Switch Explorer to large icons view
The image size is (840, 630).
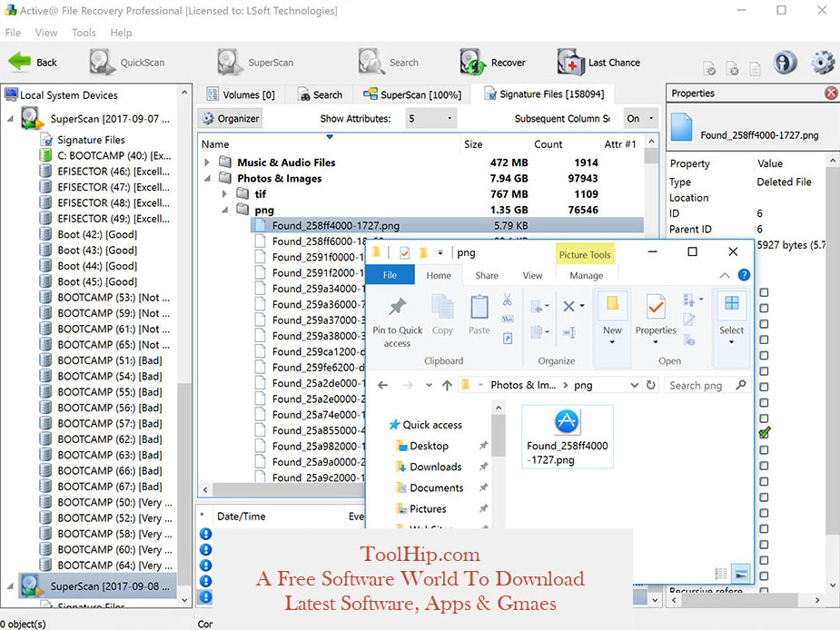[741, 574]
